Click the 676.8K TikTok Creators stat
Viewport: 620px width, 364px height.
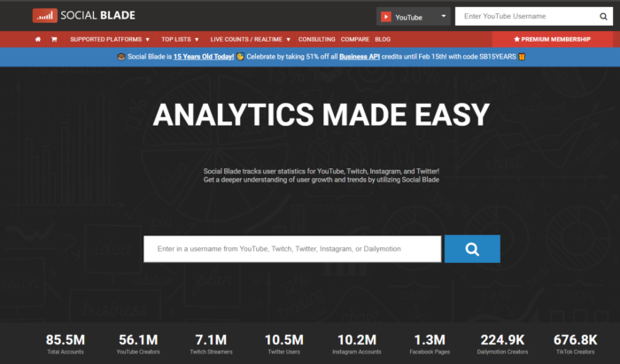(x=576, y=344)
